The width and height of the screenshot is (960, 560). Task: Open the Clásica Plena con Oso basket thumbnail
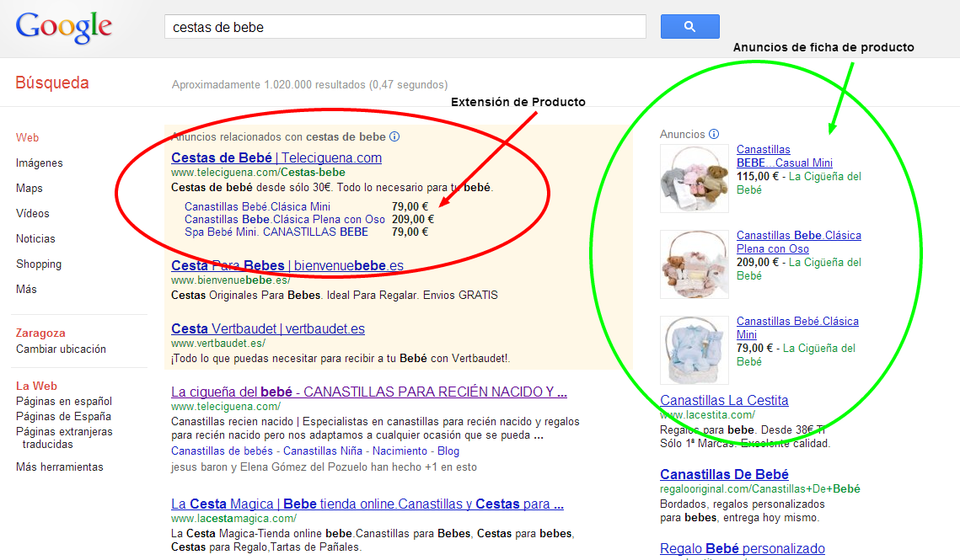(694, 264)
